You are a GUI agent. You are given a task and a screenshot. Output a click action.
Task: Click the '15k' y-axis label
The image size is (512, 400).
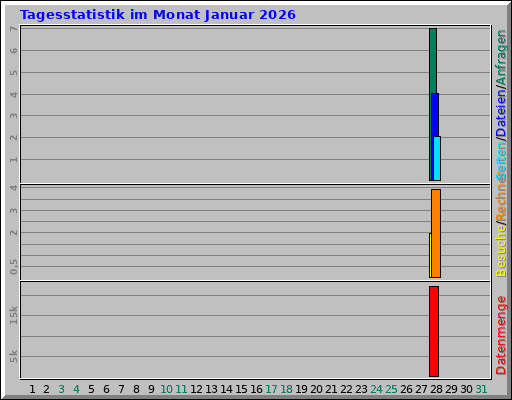pos(13,315)
